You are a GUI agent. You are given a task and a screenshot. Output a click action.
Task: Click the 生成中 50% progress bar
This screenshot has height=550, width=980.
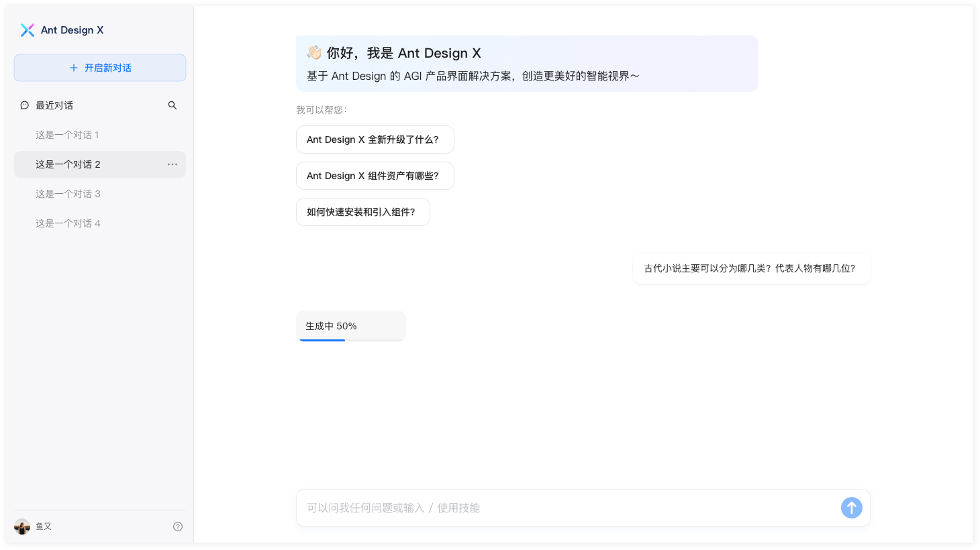[351, 340]
